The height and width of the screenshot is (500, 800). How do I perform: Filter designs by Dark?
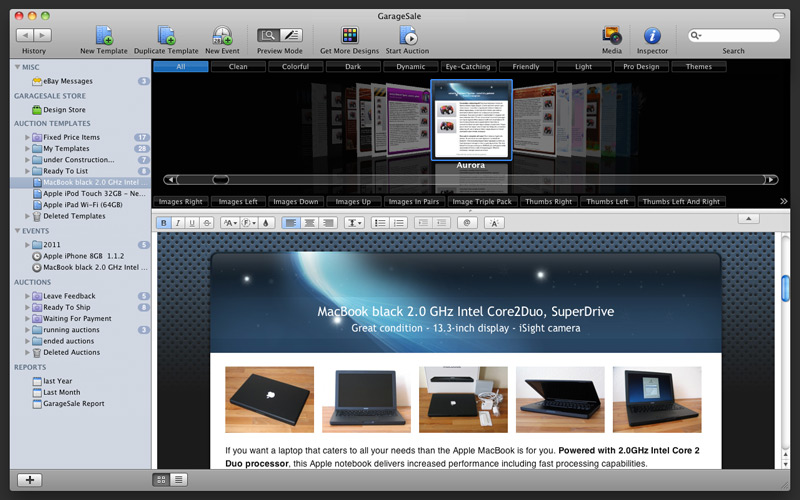(x=353, y=66)
